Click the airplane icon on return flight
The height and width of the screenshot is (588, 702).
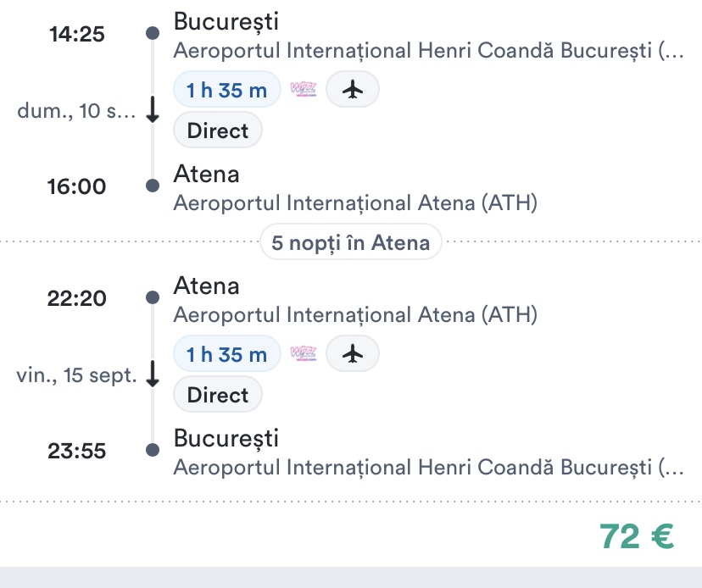352,354
